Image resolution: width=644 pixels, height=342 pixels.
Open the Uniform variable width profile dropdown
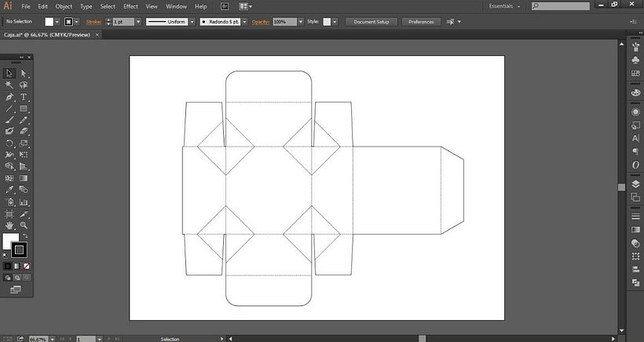pyautogui.click(x=191, y=22)
